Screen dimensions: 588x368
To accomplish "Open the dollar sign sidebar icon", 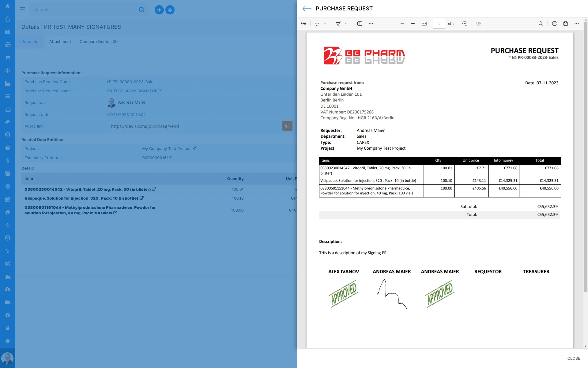I will [x=8, y=161].
